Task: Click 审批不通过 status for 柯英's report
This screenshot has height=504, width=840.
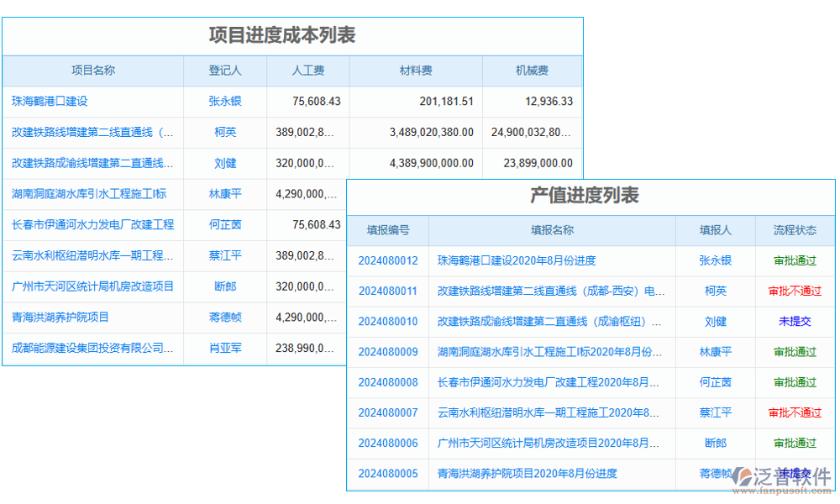Action: pyautogui.click(x=795, y=291)
